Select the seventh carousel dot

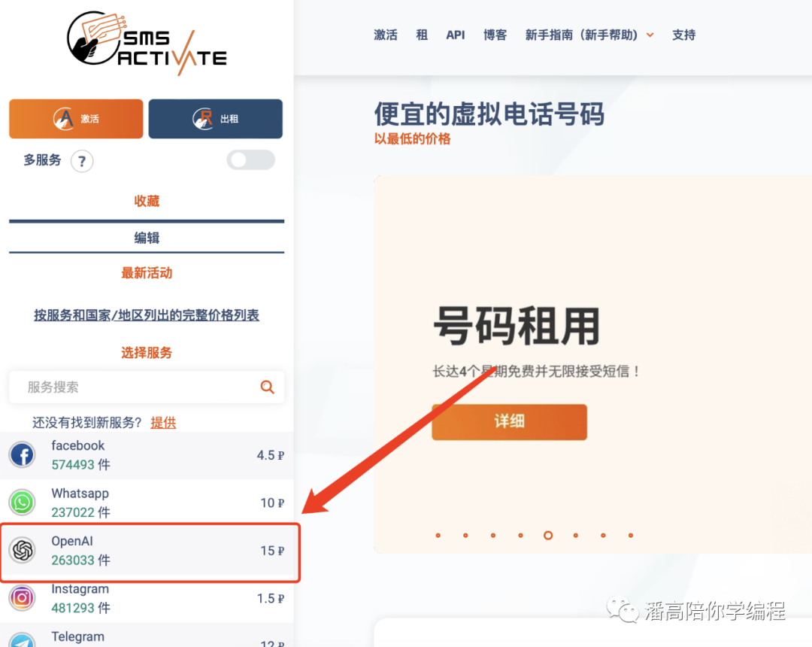[x=603, y=535]
